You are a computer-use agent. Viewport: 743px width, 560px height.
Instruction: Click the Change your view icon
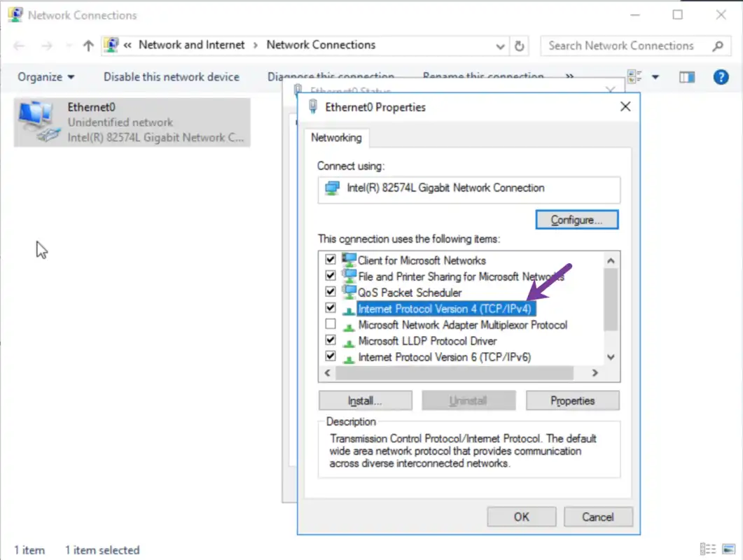634,76
